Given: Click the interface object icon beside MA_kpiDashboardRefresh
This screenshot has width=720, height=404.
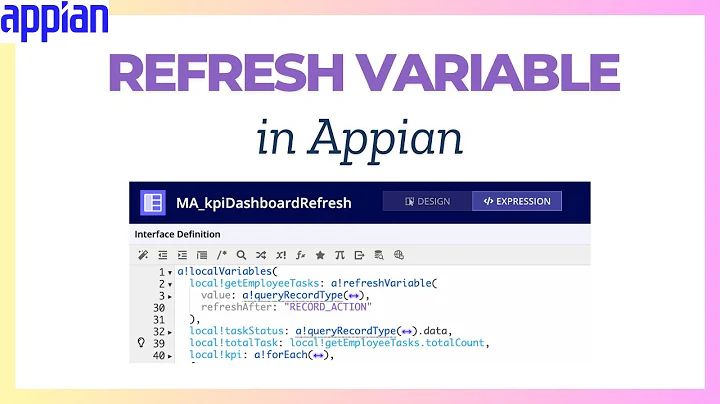Looking at the screenshot, I should tap(152, 202).
